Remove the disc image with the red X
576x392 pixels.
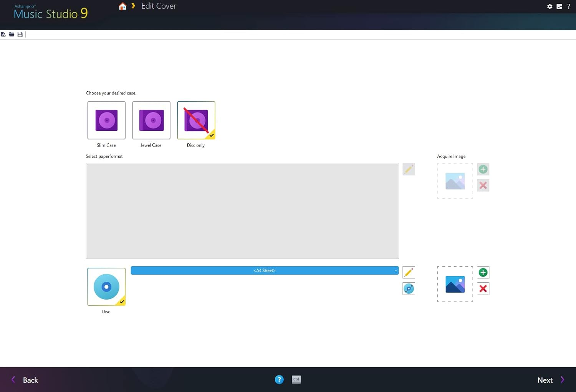pyautogui.click(x=483, y=289)
